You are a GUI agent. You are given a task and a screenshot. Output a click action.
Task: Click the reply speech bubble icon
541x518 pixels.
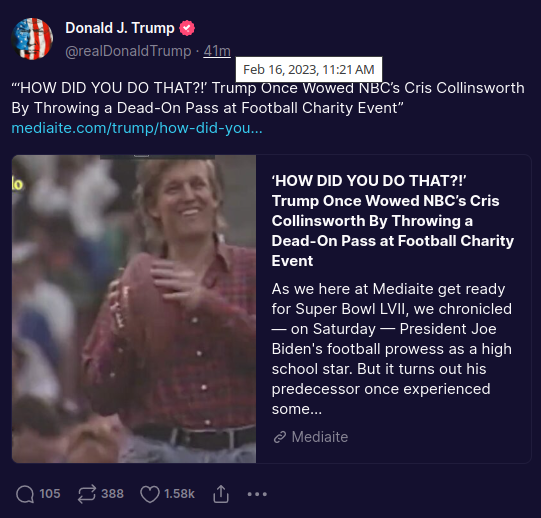pos(25,494)
